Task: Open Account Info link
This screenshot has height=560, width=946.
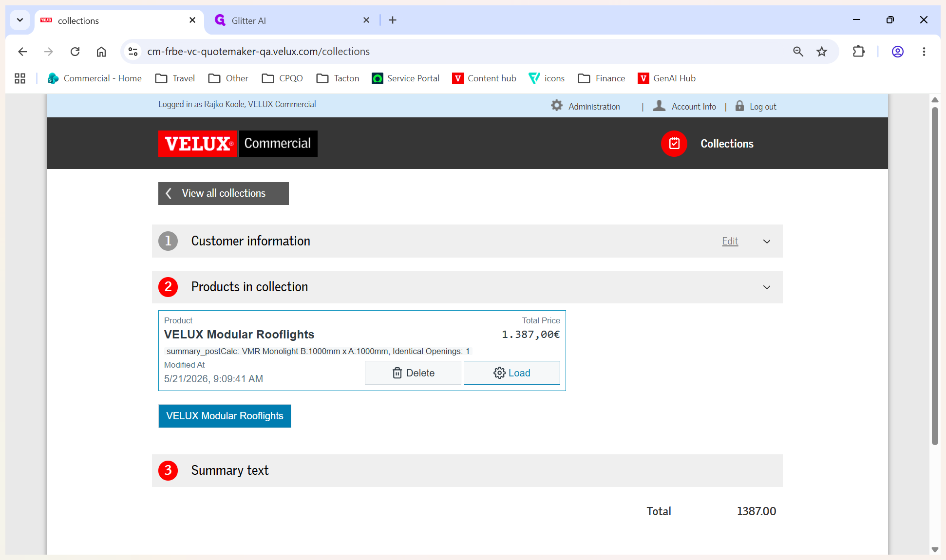Action: [694, 107]
